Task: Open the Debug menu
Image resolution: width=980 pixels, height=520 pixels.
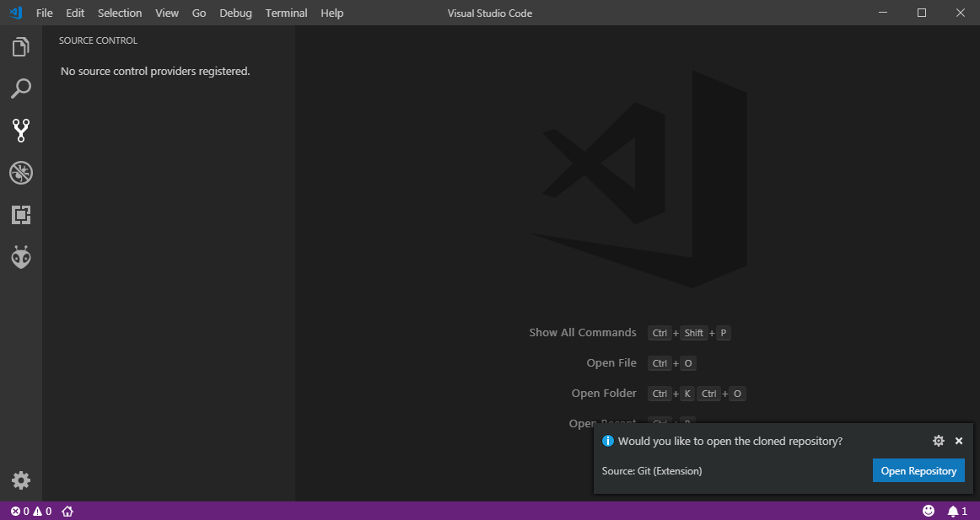Action: (235, 13)
